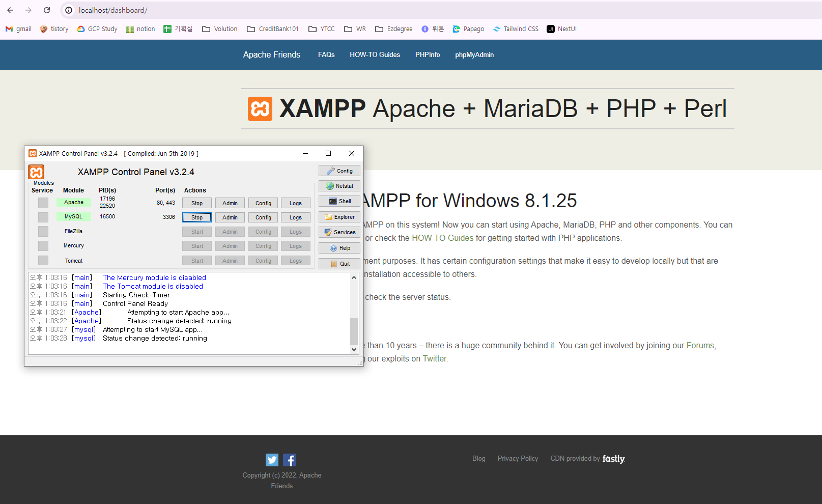Screen dimensions: 822x504
Task: Toggle Tomcat service checkbox
Action: click(43, 260)
